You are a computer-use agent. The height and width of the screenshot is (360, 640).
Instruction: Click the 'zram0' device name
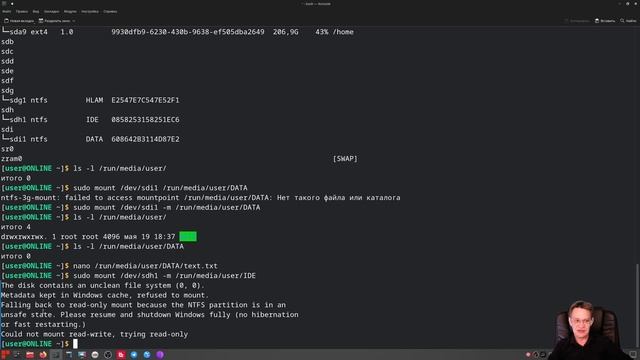[x=11, y=158]
